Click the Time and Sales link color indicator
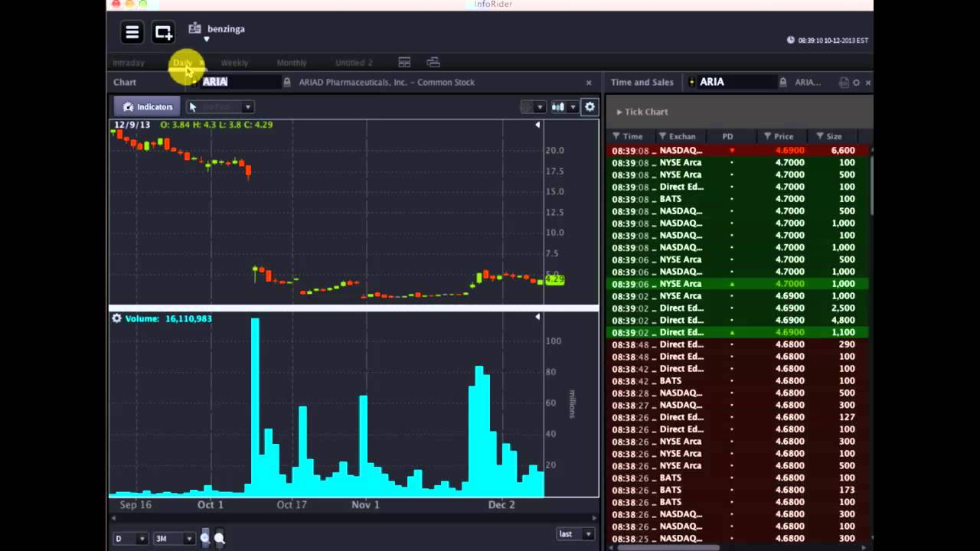The height and width of the screenshot is (551, 980). coord(692,82)
